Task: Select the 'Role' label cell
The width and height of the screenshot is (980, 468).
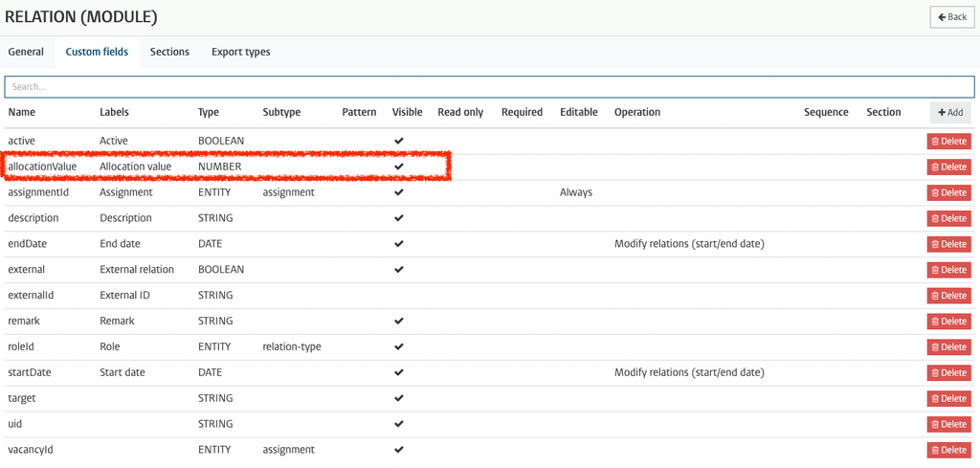Action: click(x=110, y=346)
